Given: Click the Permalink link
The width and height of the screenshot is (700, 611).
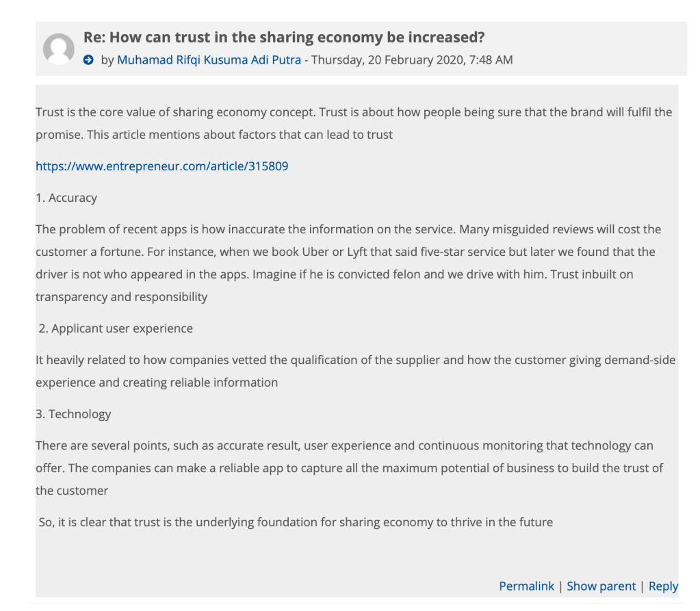Looking at the screenshot, I should pyautogui.click(x=526, y=586).
